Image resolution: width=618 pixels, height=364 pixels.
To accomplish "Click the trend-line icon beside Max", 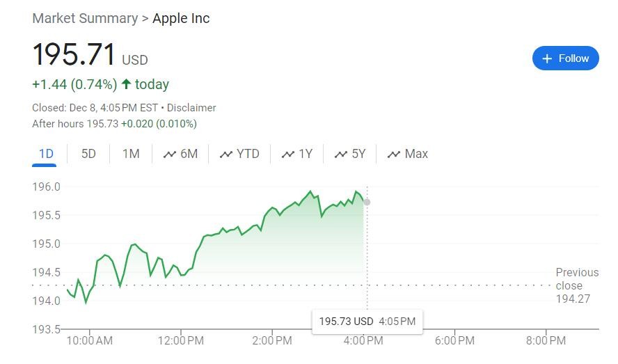I will 394,155.
